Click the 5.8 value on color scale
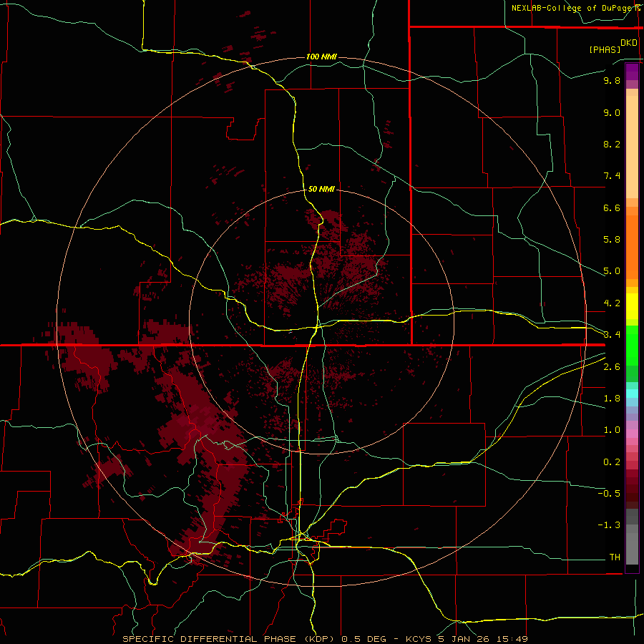The height and width of the screenshot is (644, 644). [x=612, y=240]
